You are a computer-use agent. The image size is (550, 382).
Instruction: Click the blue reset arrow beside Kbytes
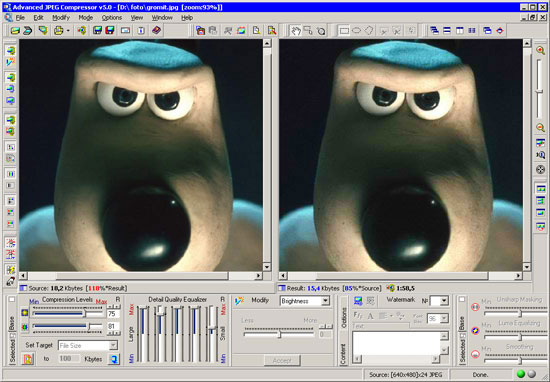[x=113, y=359]
